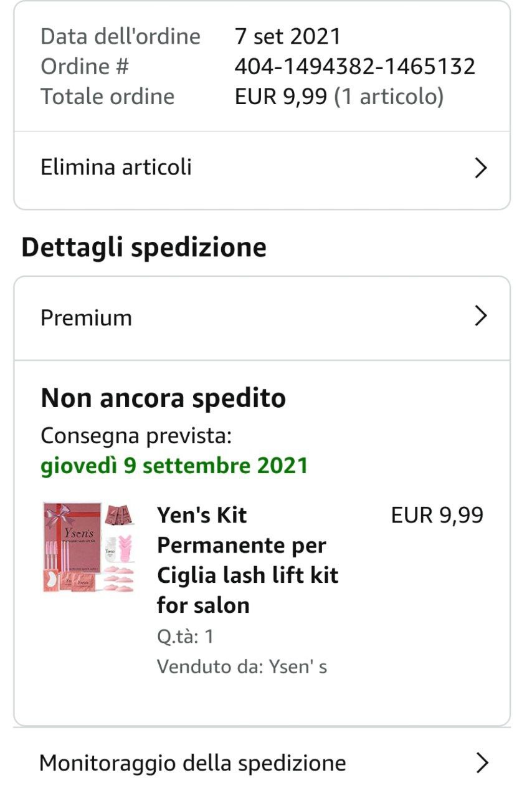Click the Q.tà: 1 quantity text
This screenshot has height=798, width=532.
pyautogui.click(x=185, y=637)
